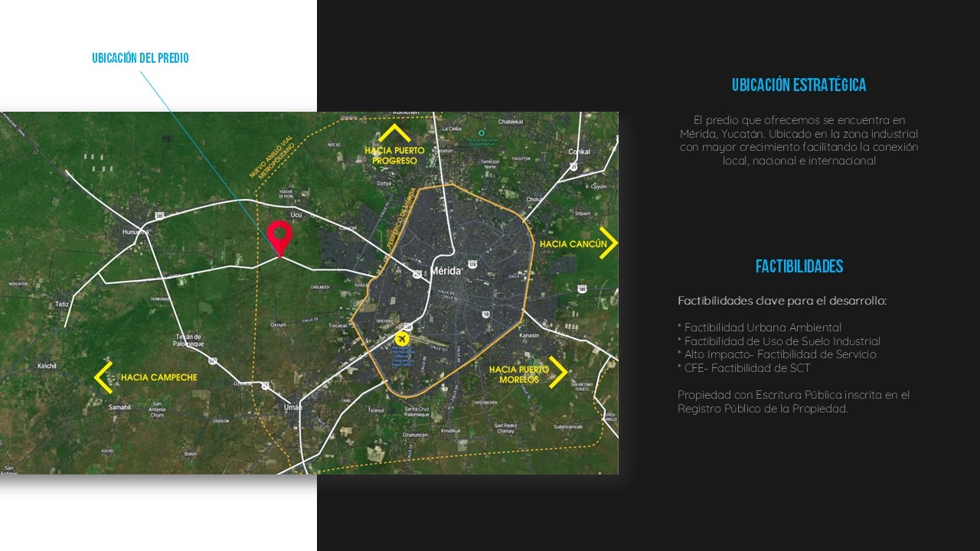Select the 'FACTIBILIDADES' heading
This screenshot has width=980, height=551.
799,266
